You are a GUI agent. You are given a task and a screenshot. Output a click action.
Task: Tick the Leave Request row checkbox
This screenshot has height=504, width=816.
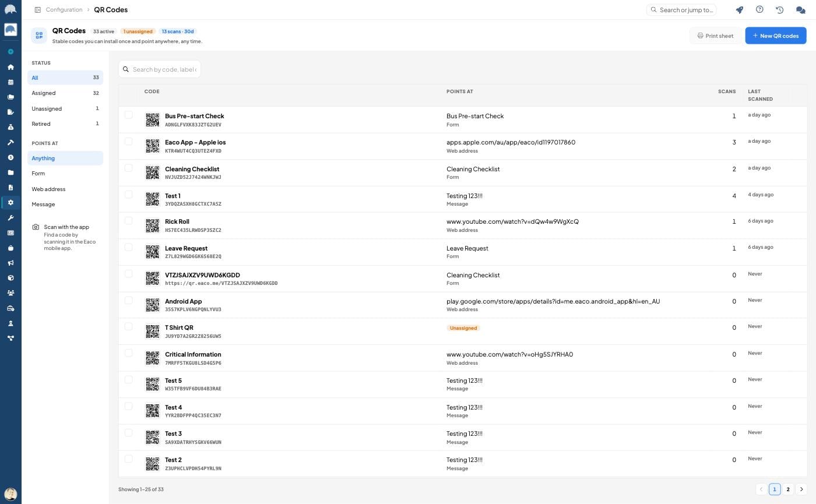pyautogui.click(x=129, y=247)
